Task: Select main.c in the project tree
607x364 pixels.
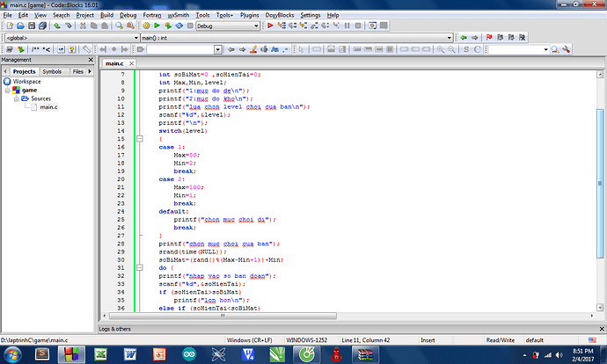Action: [x=48, y=107]
